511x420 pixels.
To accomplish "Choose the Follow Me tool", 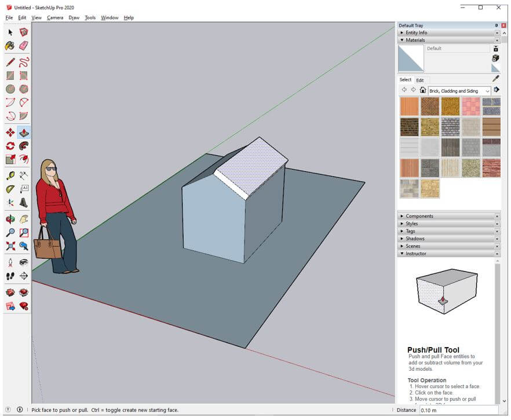I will (x=23, y=145).
